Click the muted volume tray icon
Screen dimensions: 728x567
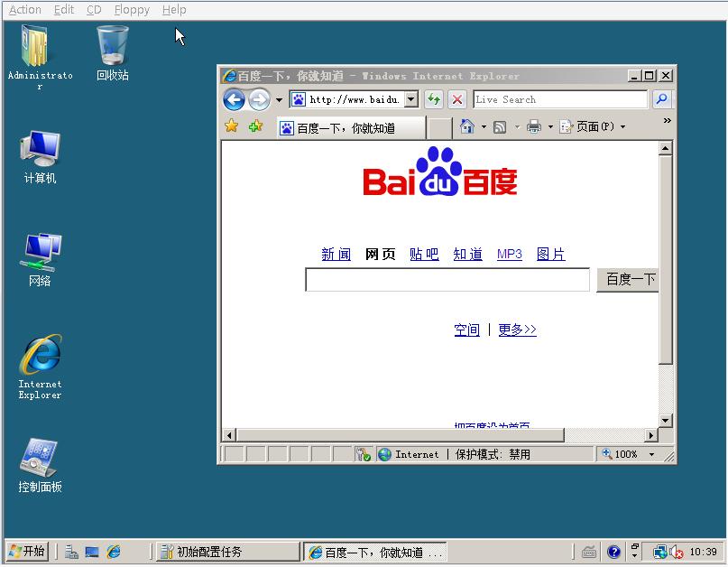pyautogui.click(x=677, y=553)
